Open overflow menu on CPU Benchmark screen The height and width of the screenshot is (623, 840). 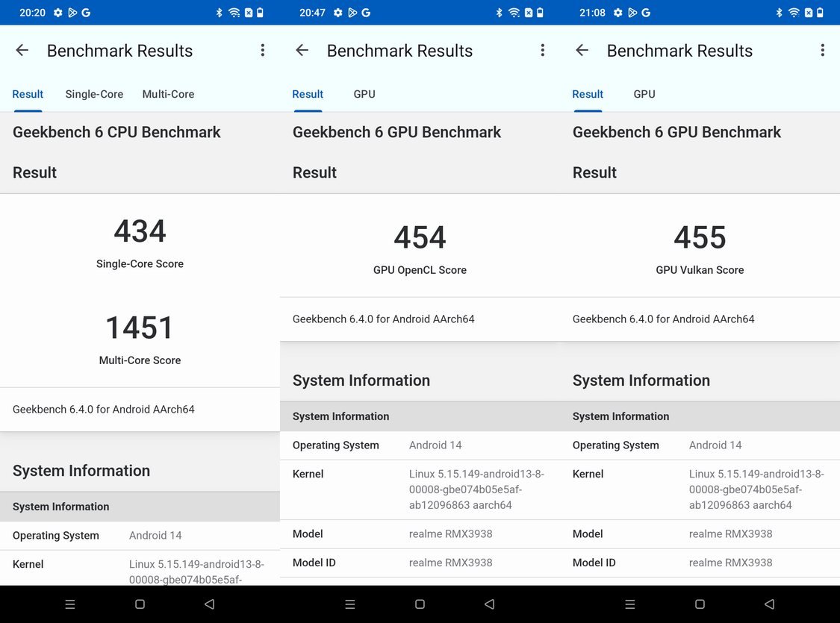[x=263, y=50]
